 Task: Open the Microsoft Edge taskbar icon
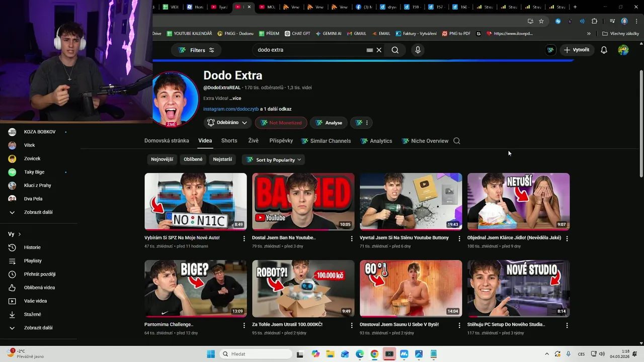pos(360,354)
